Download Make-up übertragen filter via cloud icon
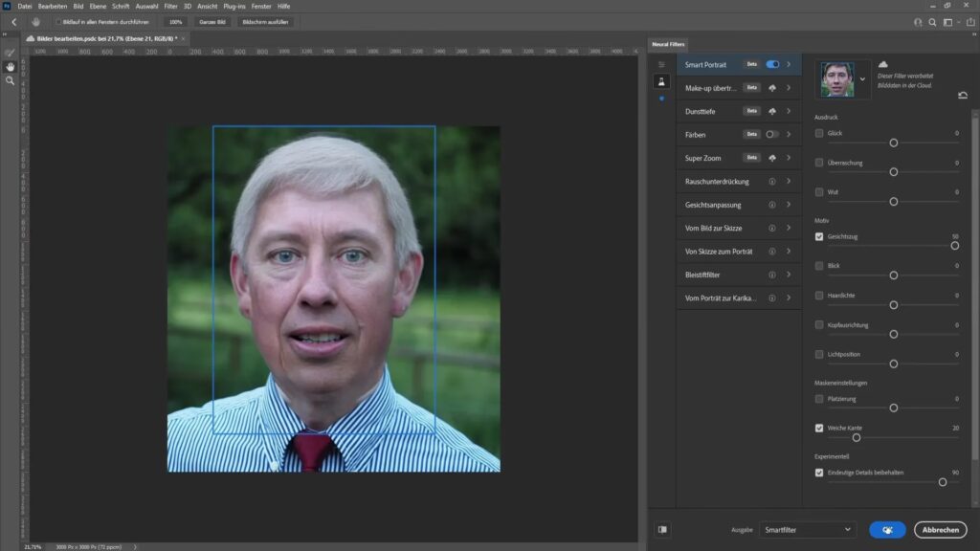The image size is (980, 551). pos(772,88)
